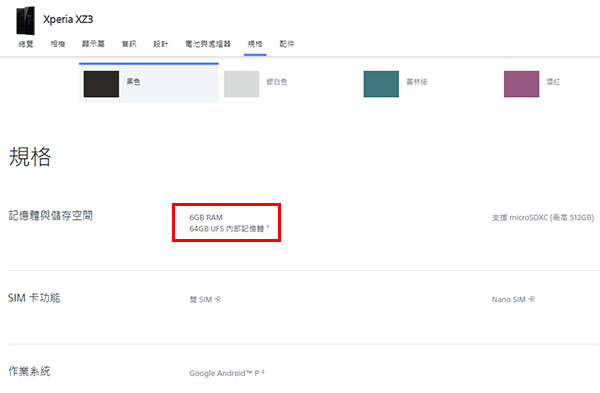Viewport: 600px width, 393px height.
Task: Click the 黑色 color label
Action: (134, 82)
